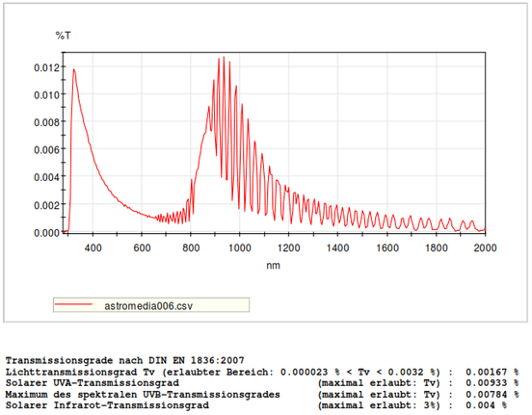The height and width of the screenshot is (415, 532).
Task: Click the astromedia006.csv legend label
Action: click(148, 306)
